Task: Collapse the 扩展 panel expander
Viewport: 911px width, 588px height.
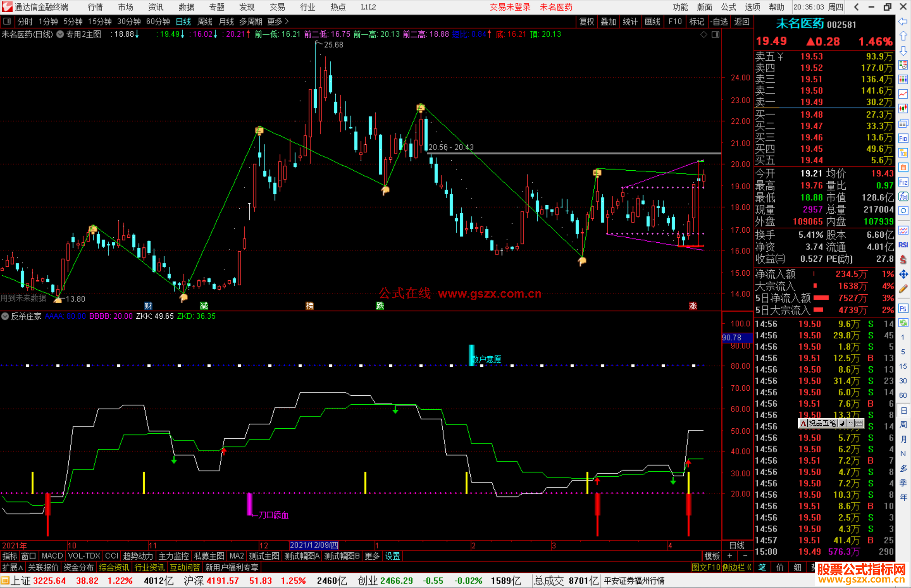Action: coord(12,567)
